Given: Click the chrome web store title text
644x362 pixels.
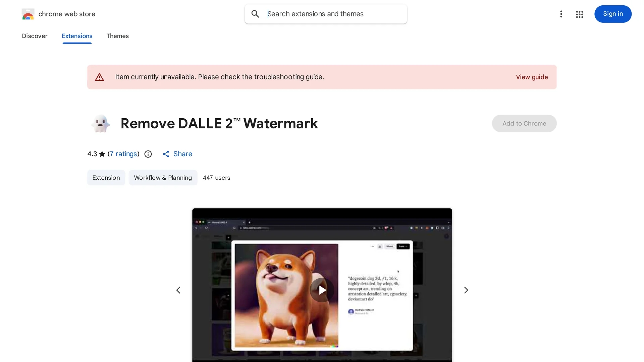Looking at the screenshot, I should (67, 14).
